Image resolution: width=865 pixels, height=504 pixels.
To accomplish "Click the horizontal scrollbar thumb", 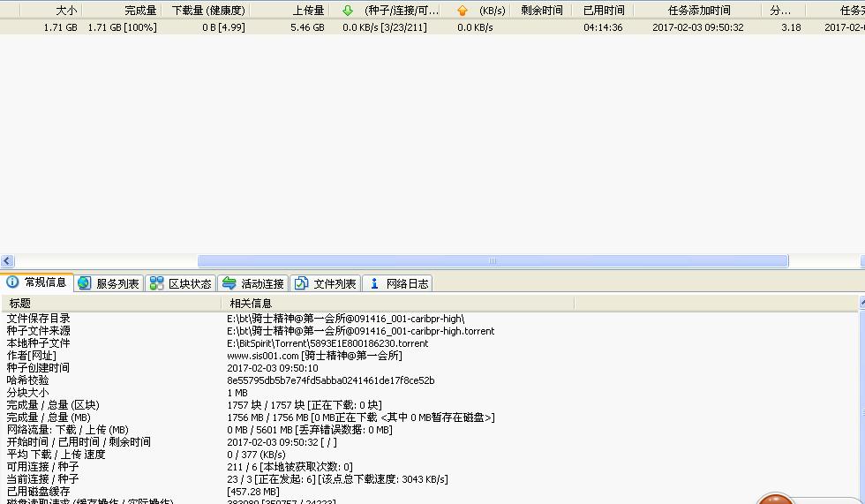I will [x=493, y=261].
